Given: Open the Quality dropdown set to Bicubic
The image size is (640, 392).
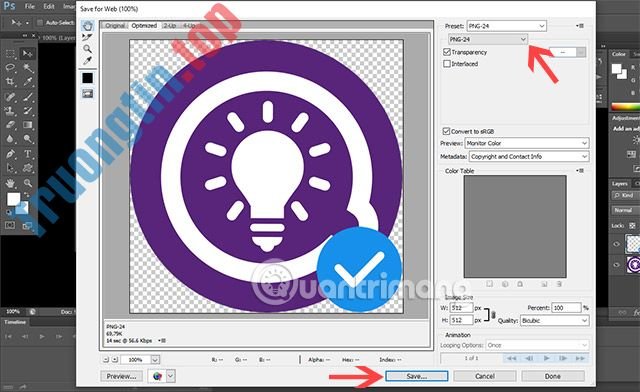Looking at the screenshot, I should tap(554, 321).
